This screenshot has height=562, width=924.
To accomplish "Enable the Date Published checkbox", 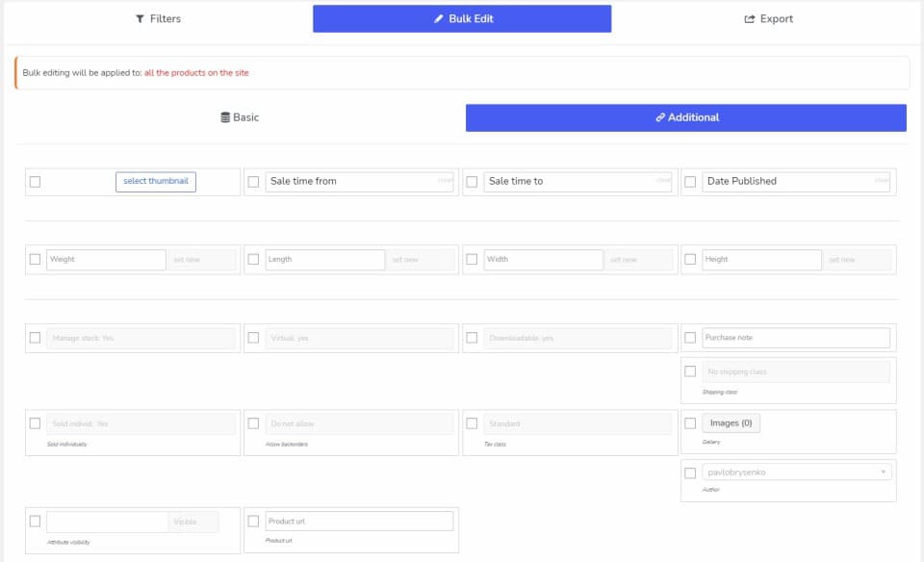I will click(690, 182).
